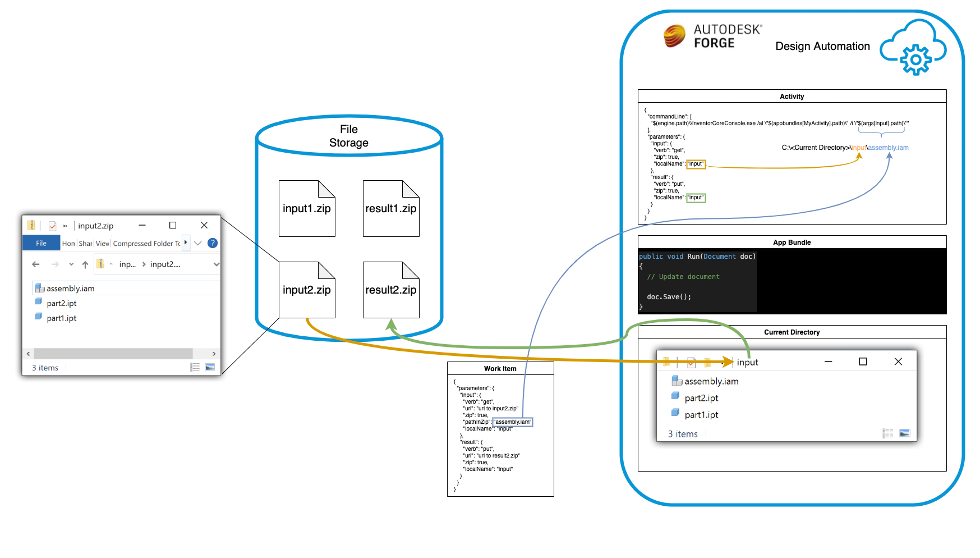Open the Share ribbon tab in input2.zip window

[85, 243]
